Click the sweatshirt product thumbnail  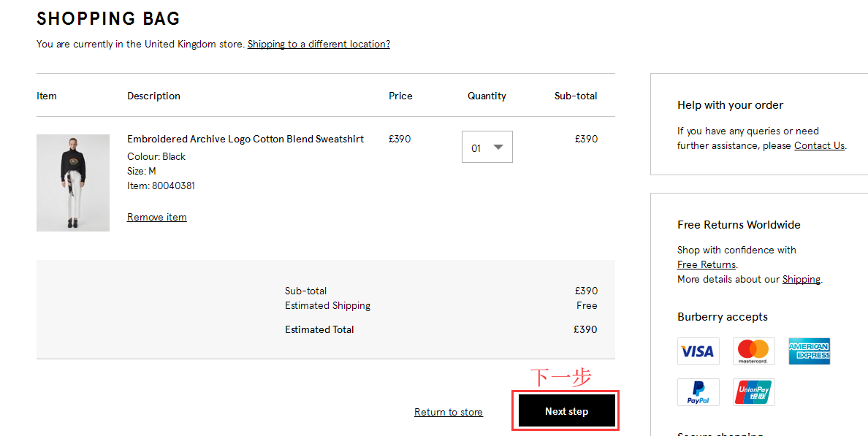[x=73, y=183]
